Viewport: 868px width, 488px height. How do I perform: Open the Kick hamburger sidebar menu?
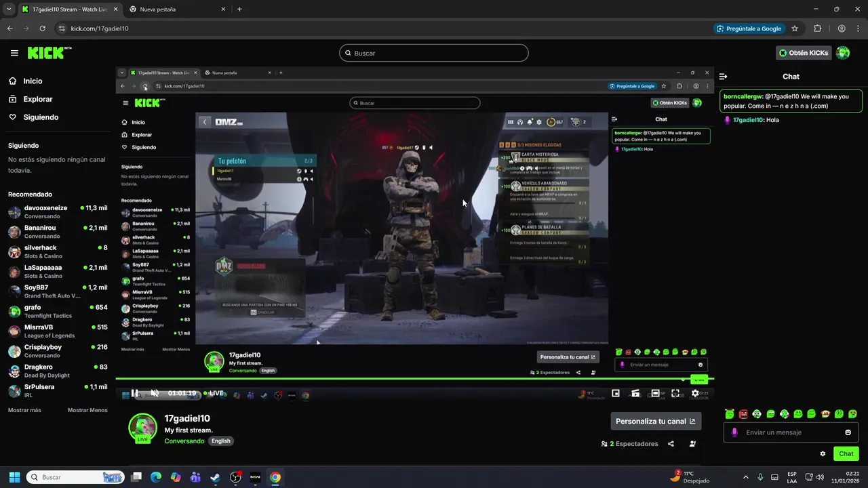14,53
